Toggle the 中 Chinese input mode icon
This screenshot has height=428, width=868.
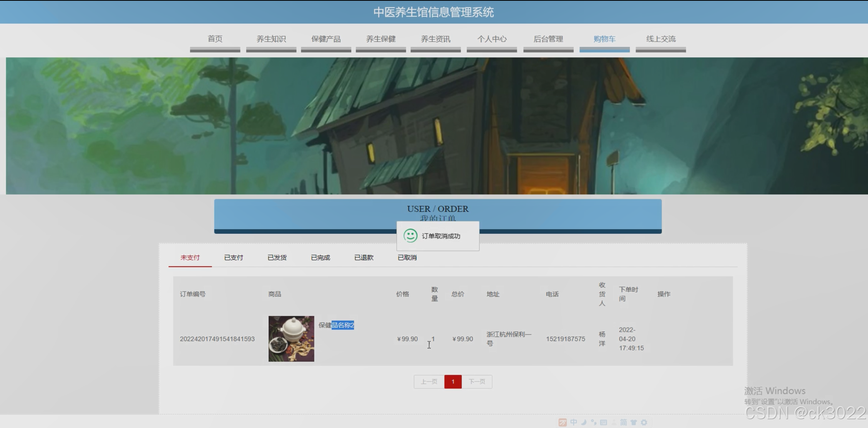[574, 422]
